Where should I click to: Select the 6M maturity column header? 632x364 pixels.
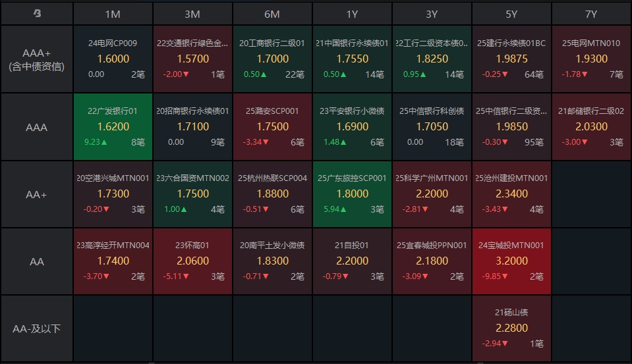pyautogui.click(x=272, y=14)
